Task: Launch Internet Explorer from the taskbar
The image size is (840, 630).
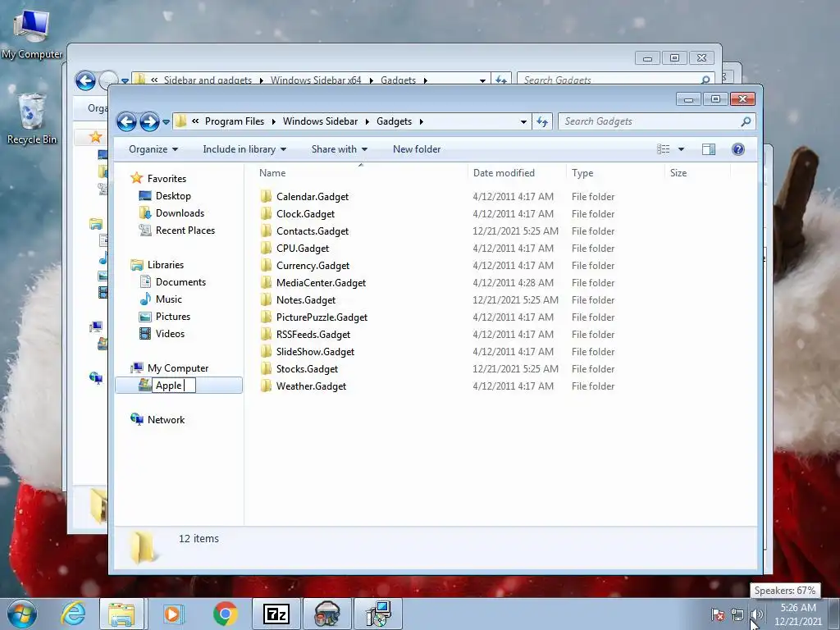Action: (73, 614)
